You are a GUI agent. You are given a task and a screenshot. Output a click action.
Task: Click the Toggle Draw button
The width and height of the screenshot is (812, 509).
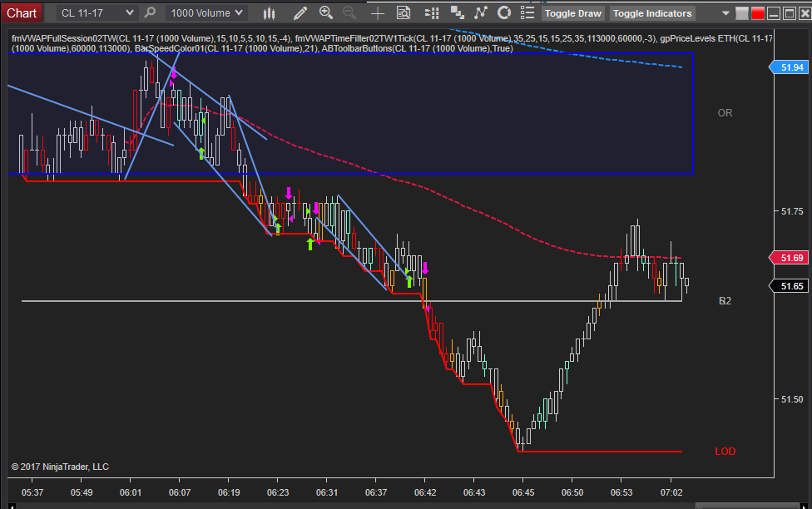click(572, 13)
